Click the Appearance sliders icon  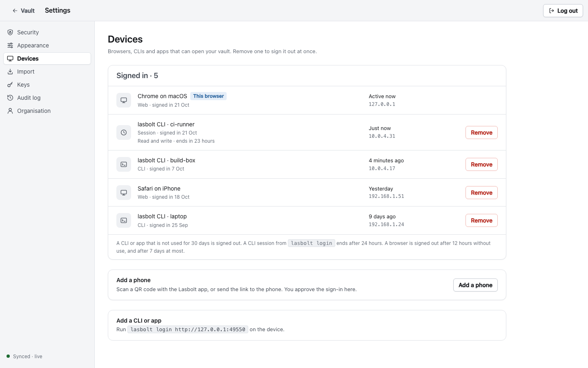(10, 45)
